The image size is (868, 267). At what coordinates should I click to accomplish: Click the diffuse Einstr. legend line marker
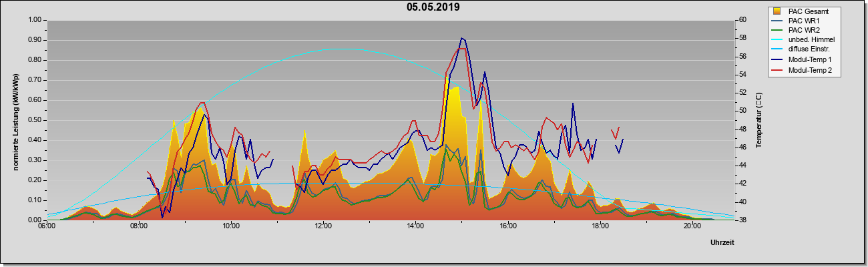tap(777, 50)
